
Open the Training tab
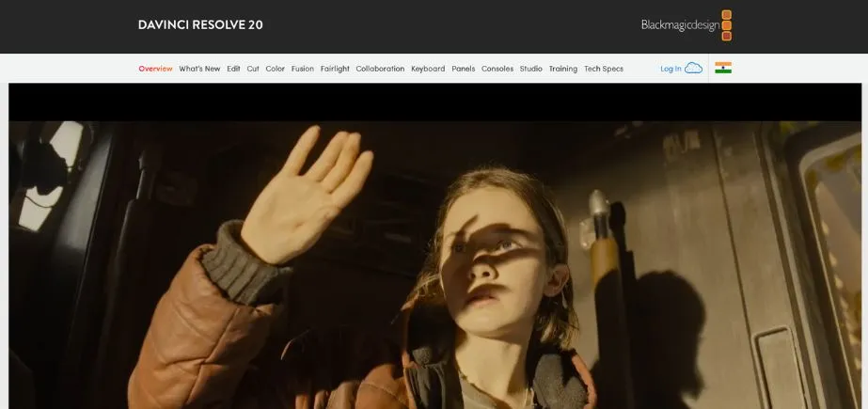563,69
